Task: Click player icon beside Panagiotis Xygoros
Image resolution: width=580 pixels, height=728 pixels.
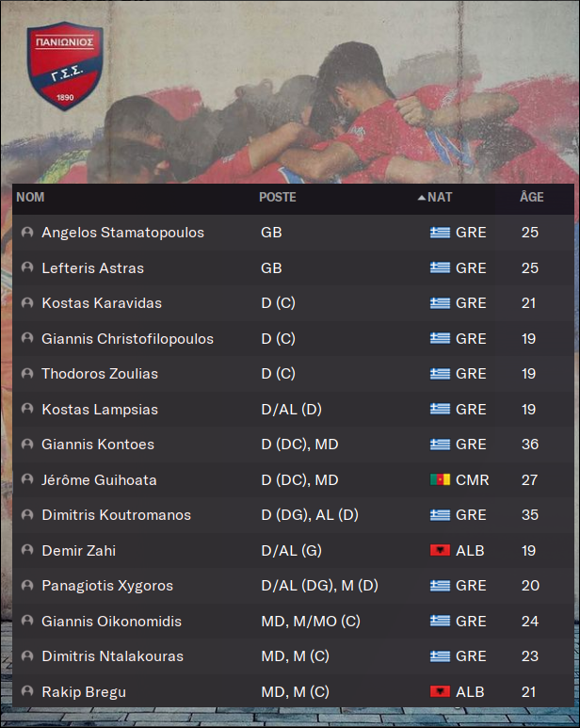Action: (x=27, y=586)
